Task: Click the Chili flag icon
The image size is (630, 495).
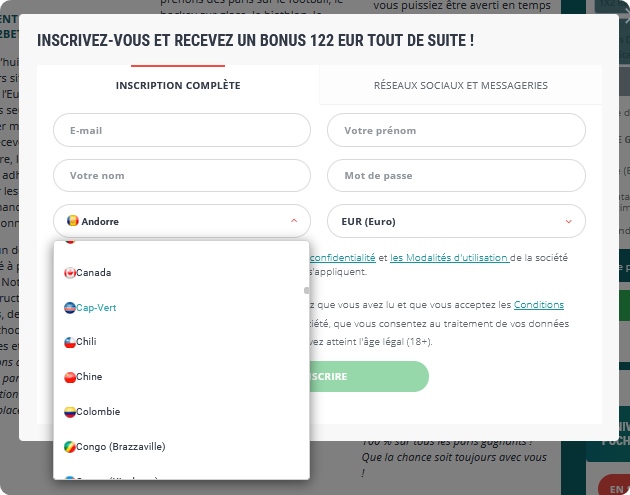Action: pyautogui.click(x=70, y=342)
